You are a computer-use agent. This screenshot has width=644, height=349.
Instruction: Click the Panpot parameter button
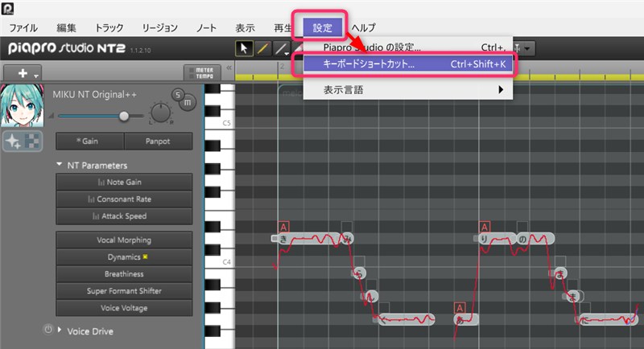tap(158, 141)
